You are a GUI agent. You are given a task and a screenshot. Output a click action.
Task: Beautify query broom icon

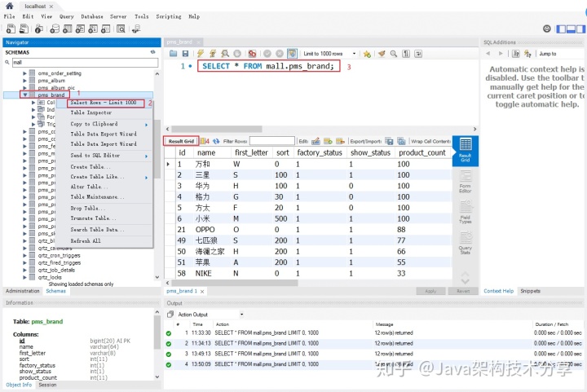point(382,54)
